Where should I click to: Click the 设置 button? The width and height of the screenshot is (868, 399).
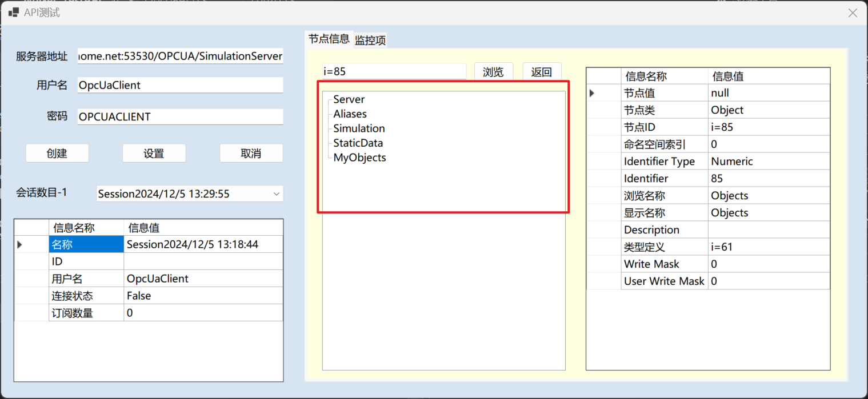click(x=154, y=153)
